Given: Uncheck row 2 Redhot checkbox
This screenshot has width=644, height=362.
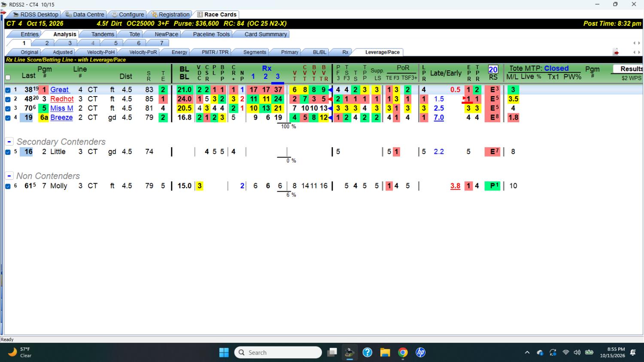Looking at the screenshot, I should pos(8,99).
